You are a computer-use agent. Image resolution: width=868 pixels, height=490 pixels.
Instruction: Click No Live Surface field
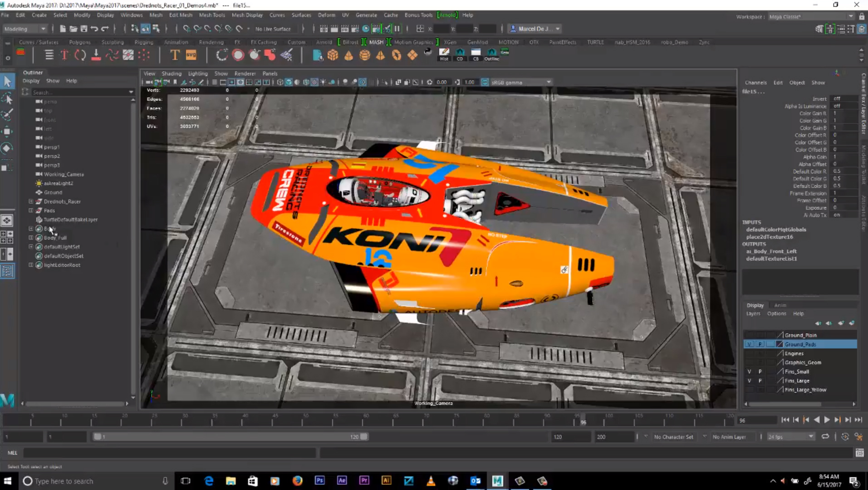(x=273, y=29)
